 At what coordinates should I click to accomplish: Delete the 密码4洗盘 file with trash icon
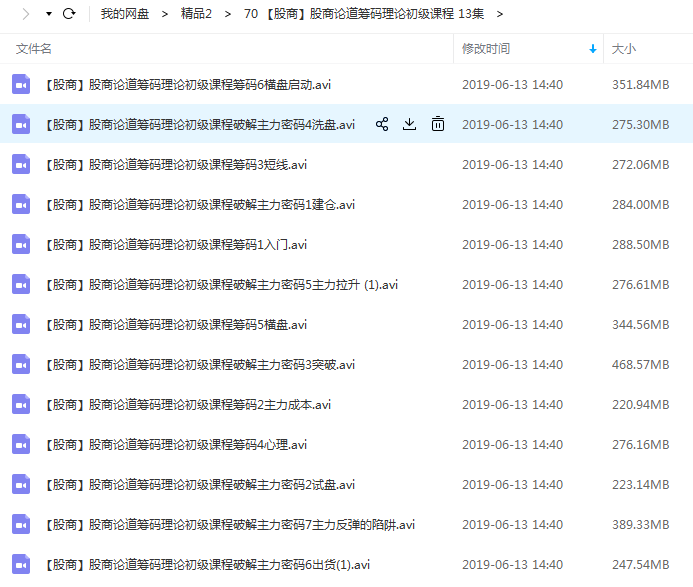[x=438, y=125]
